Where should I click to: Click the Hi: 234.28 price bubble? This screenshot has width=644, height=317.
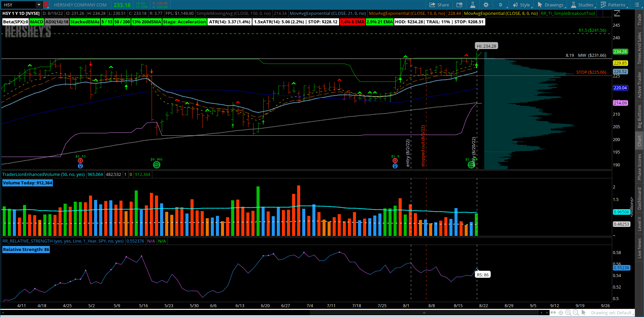click(x=486, y=46)
